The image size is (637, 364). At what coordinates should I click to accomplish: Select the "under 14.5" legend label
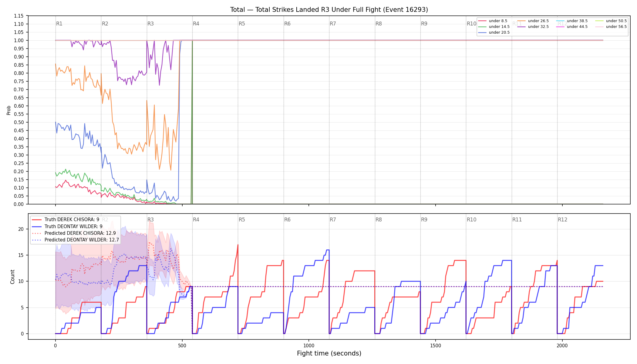[x=499, y=27]
